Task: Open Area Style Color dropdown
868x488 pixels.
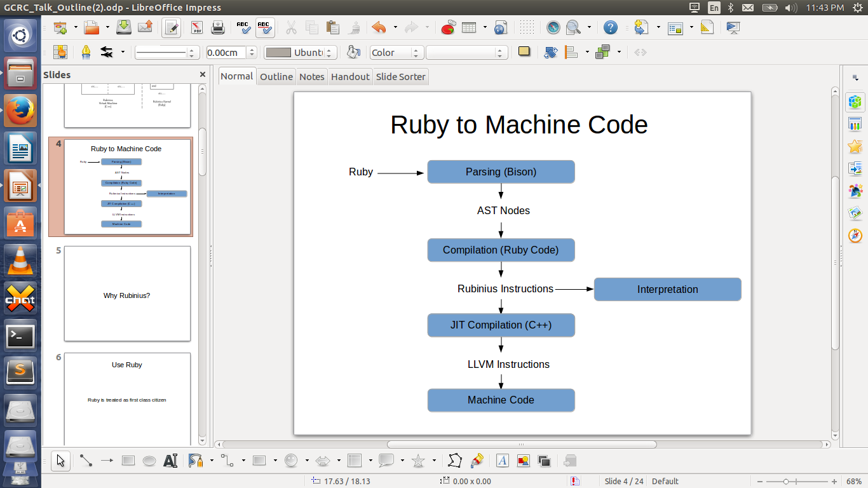Action: pos(397,53)
